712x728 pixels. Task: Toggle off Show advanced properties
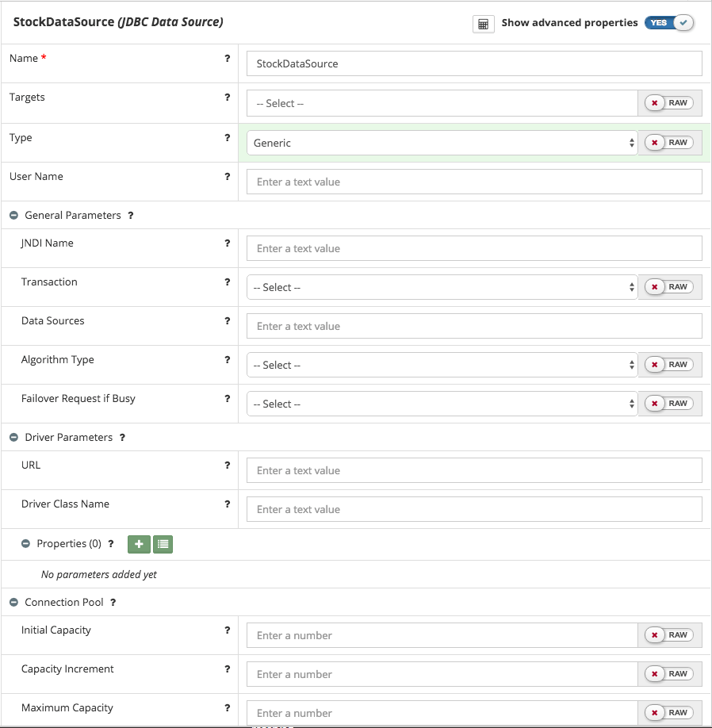pyautogui.click(x=670, y=23)
